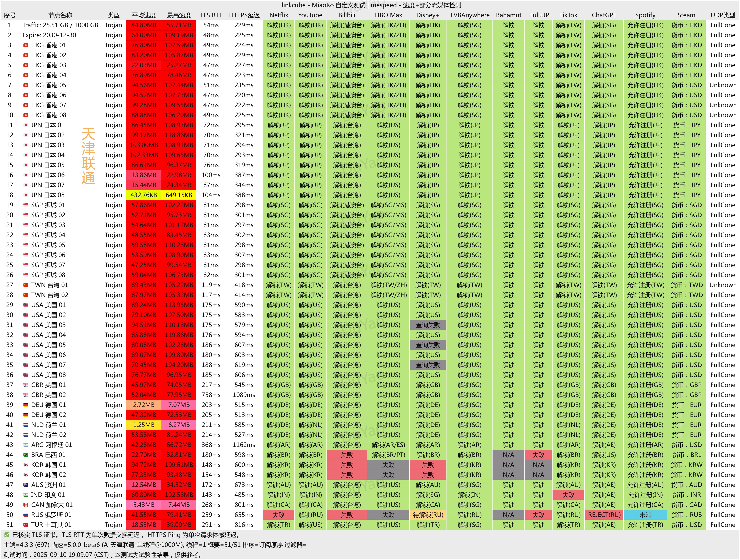Click the TVBAnywhere column header

click(x=469, y=15)
